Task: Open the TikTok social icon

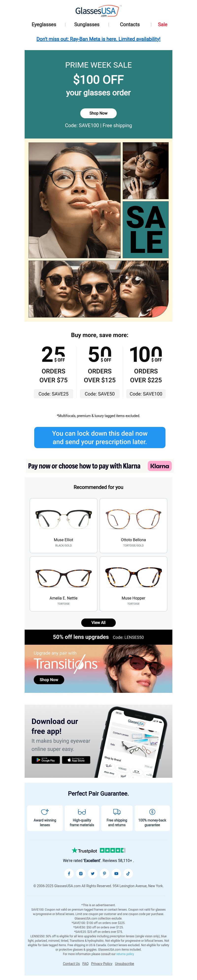Action: pyautogui.click(x=128, y=874)
